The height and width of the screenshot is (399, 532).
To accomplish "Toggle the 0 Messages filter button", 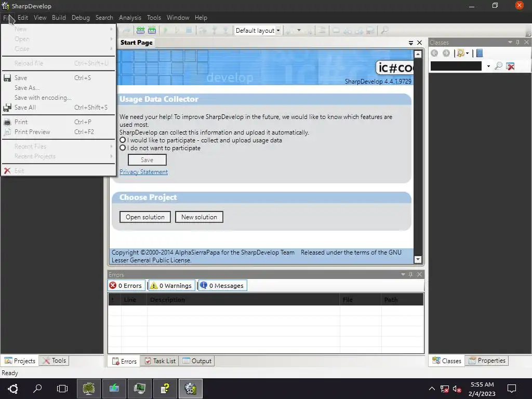I will pyautogui.click(x=222, y=285).
